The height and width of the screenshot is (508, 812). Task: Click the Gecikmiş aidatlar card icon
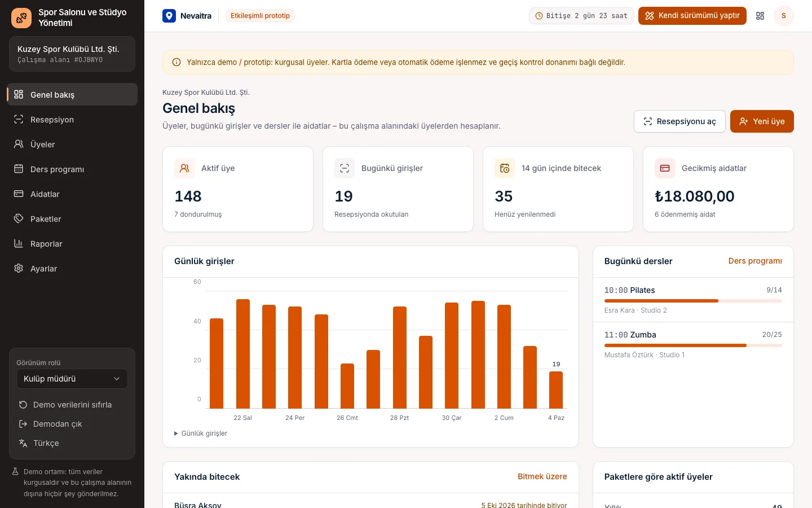[x=665, y=168]
